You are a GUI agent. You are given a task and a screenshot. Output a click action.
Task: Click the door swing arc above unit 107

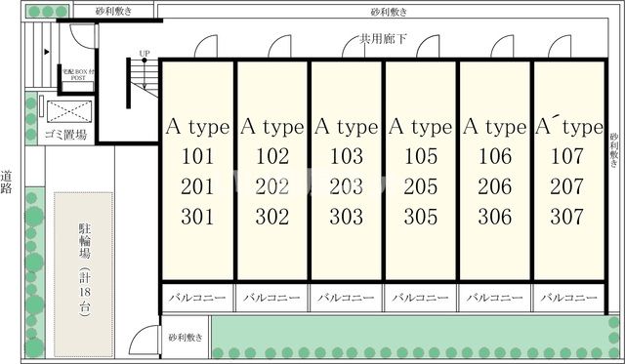[x=560, y=46]
